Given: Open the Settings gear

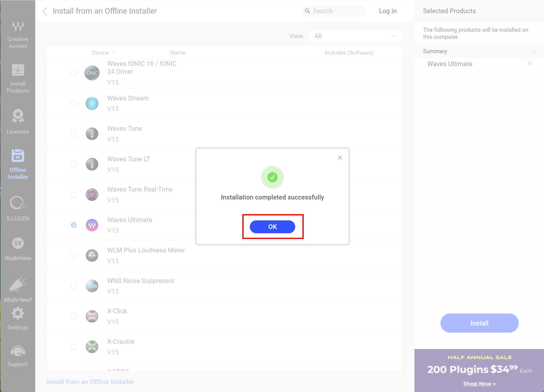Looking at the screenshot, I should 18,319.
